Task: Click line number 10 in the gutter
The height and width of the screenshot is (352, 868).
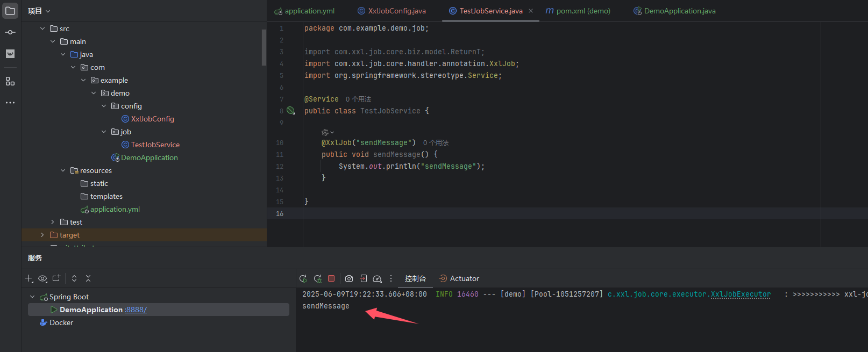Action: pyautogui.click(x=280, y=143)
